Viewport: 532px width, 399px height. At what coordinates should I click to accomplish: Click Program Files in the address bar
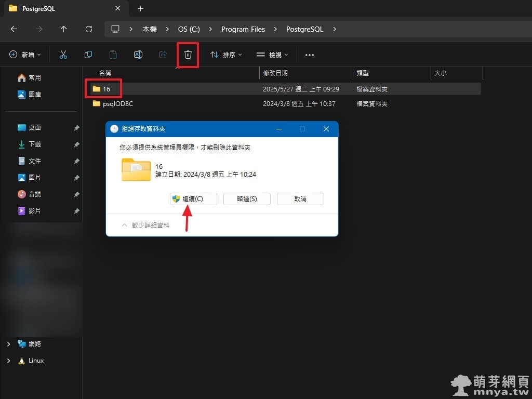[x=243, y=29]
